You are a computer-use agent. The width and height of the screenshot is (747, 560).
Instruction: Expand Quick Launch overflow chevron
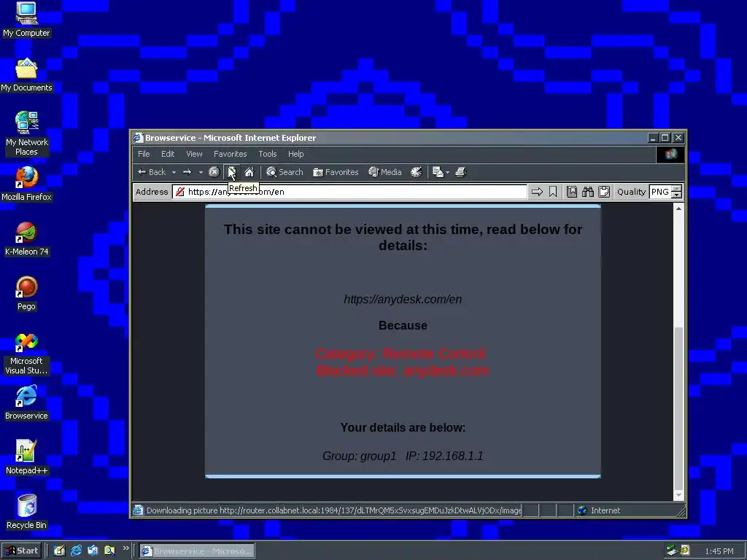(x=125, y=548)
